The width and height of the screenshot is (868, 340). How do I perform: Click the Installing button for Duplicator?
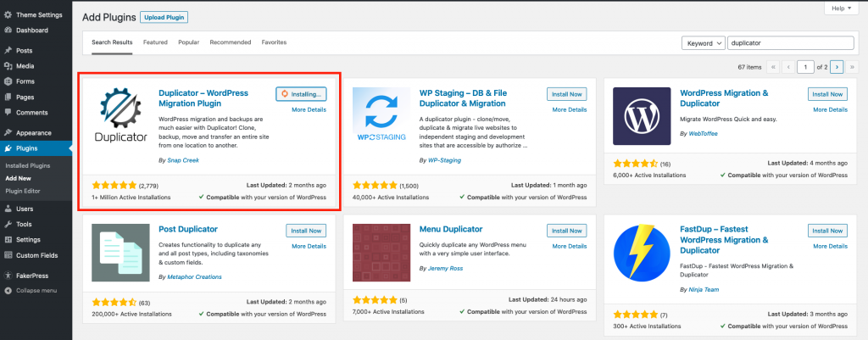[x=301, y=94]
